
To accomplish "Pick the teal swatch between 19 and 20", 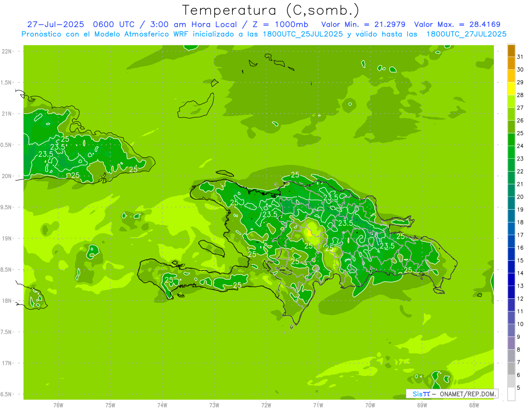I will (x=511, y=204).
